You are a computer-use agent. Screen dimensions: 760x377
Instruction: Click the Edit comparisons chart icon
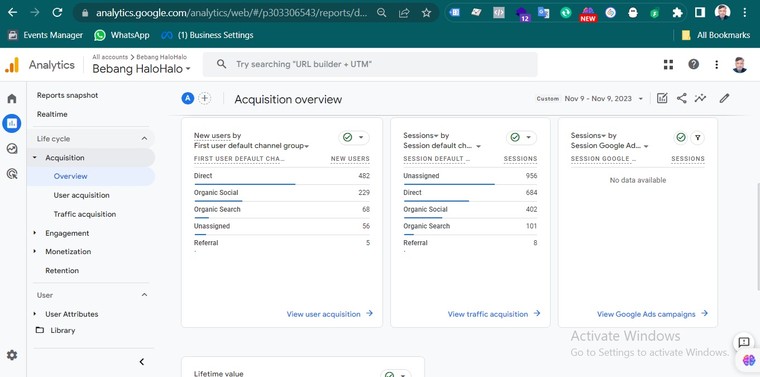pos(662,98)
